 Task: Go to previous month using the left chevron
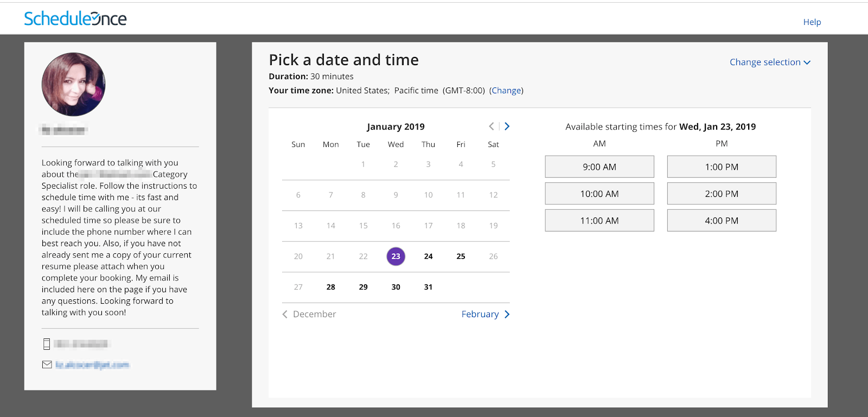491,126
